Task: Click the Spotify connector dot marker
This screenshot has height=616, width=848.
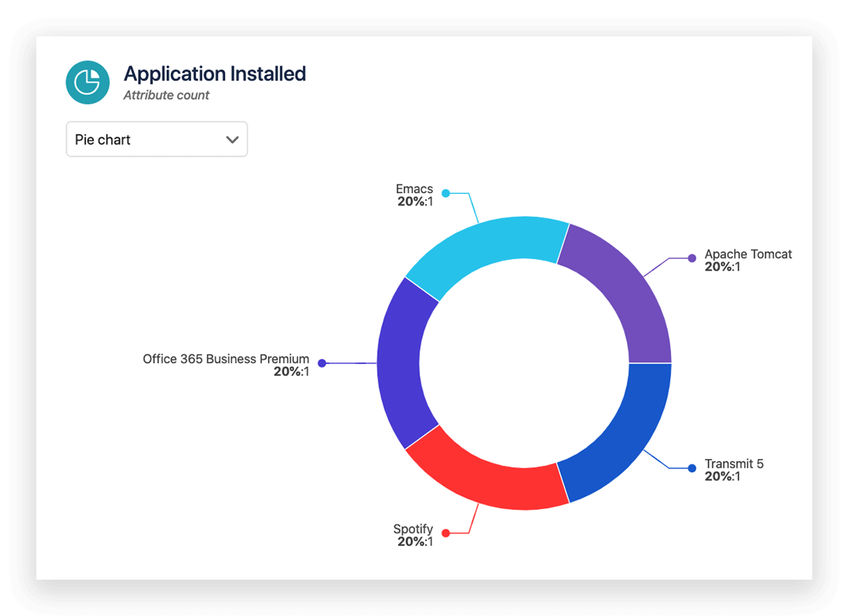Action: tap(446, 533)
